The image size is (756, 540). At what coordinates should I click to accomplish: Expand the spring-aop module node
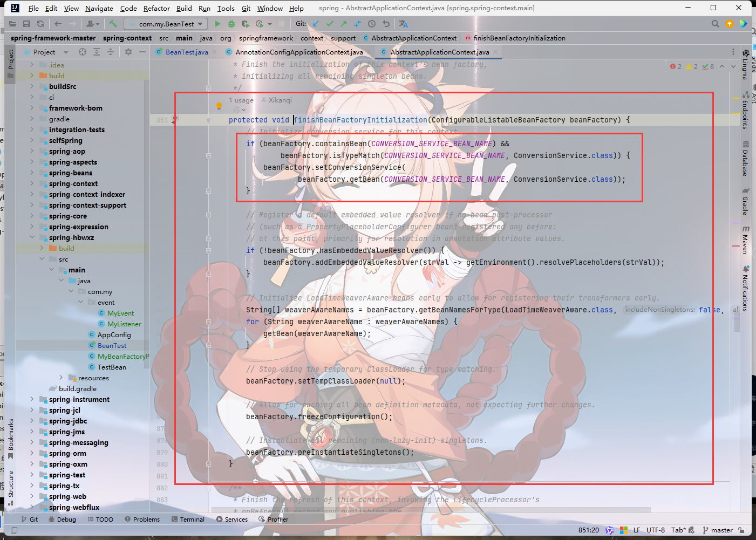point(32,151)
